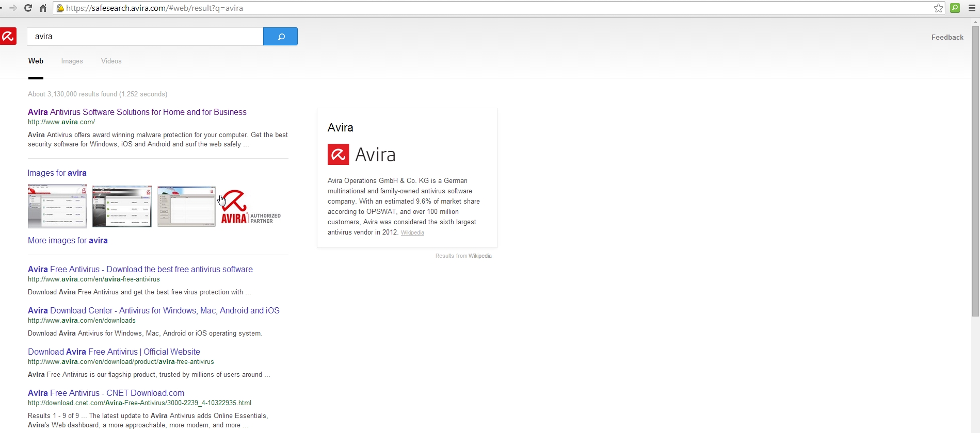The image size is (980, 433).
Task: Open the "Avira Free Antivirus - CNET Download.com" result
Action: 106,393
